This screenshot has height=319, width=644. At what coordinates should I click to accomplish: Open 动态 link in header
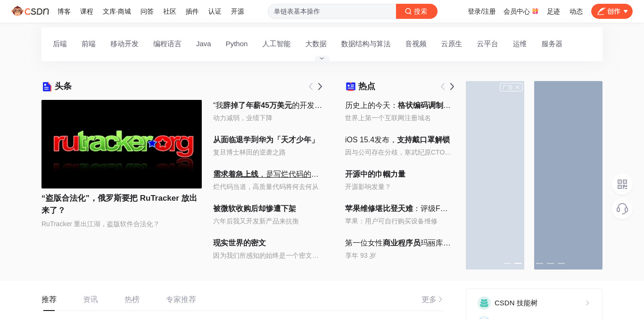pyautogui.click(x=576, y=11)
